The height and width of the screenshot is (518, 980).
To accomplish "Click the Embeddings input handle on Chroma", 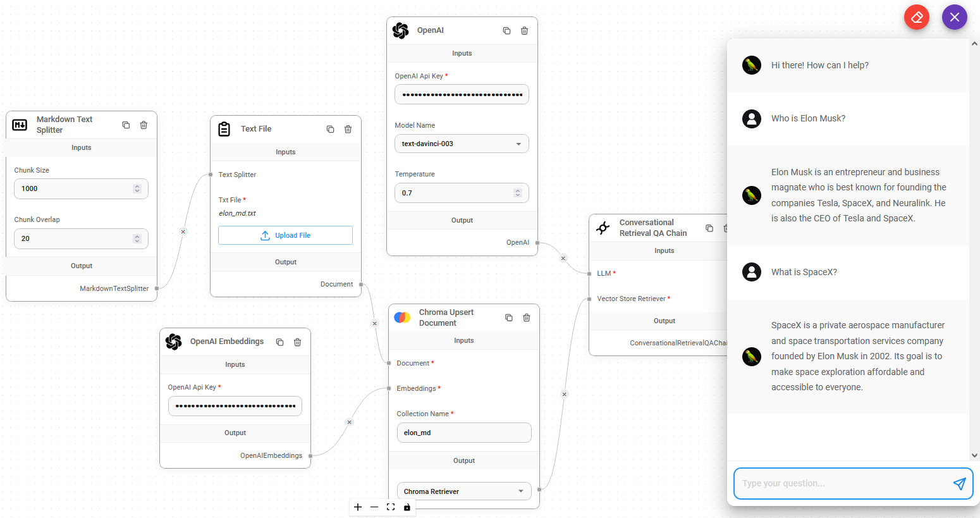I will 389,388.
